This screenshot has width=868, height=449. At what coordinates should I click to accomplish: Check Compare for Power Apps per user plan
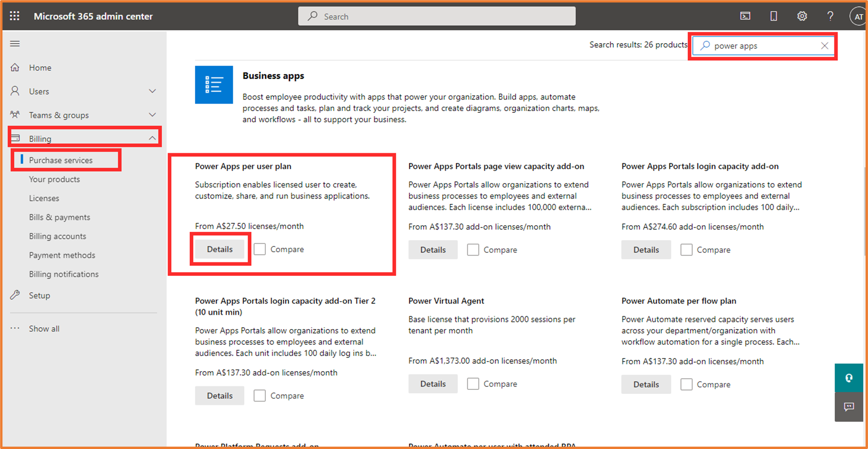pyautogui.click(x=259, y=249)
